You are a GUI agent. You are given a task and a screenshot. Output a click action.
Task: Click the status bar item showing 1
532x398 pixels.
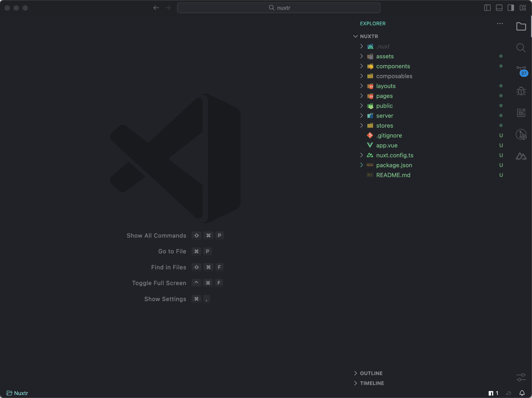pyautogui.click(x=494, y=393)
